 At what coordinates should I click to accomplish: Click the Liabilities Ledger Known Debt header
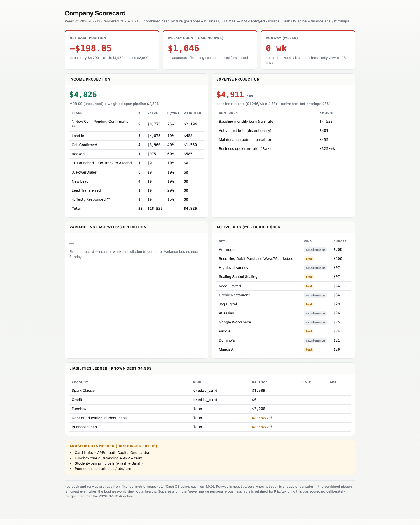pyautogui.click(x=110, y=368)
